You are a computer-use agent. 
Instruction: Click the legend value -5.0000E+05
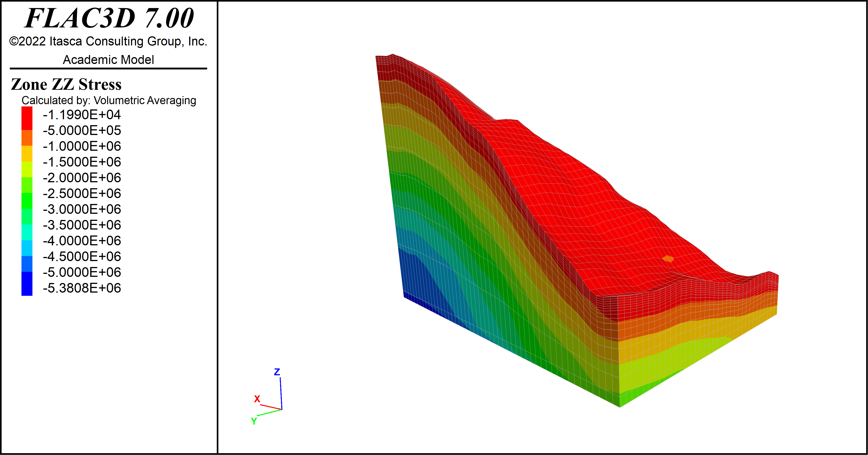pos(82,130)
